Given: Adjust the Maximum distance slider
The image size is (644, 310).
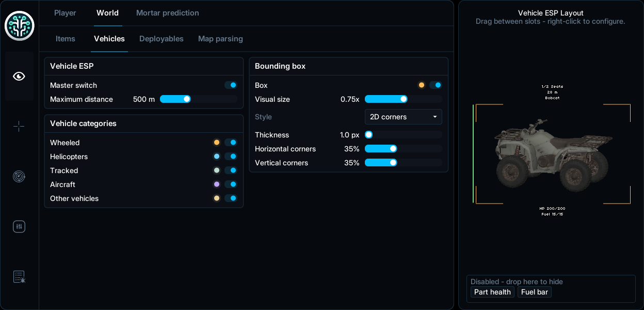Looking at the screenshot, I should coord(199,99).
